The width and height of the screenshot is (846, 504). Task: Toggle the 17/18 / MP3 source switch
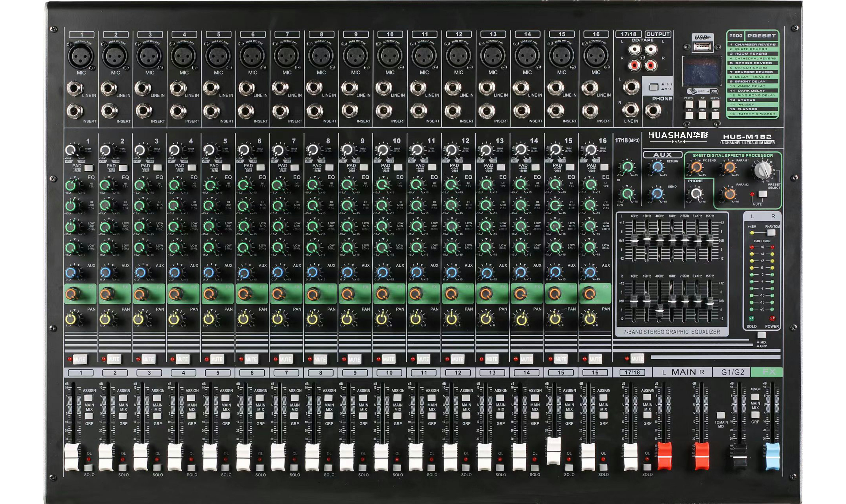pyautogui.click(x=653, y=87)
